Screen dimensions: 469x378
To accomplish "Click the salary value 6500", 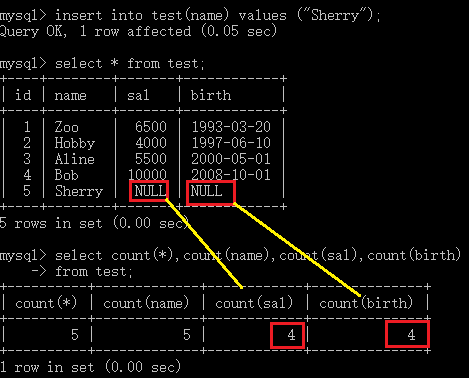I will click(x=151, y=127).
